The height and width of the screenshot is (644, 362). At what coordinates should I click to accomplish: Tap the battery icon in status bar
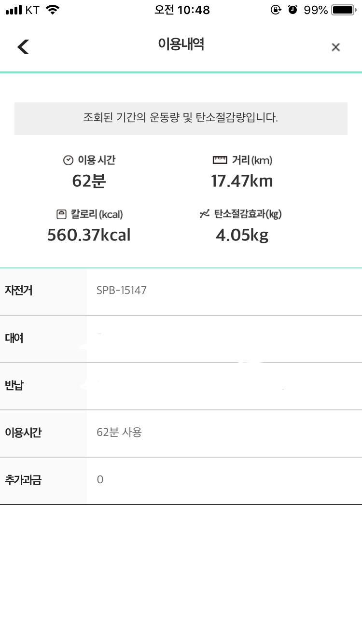click(x=343, y=10)
